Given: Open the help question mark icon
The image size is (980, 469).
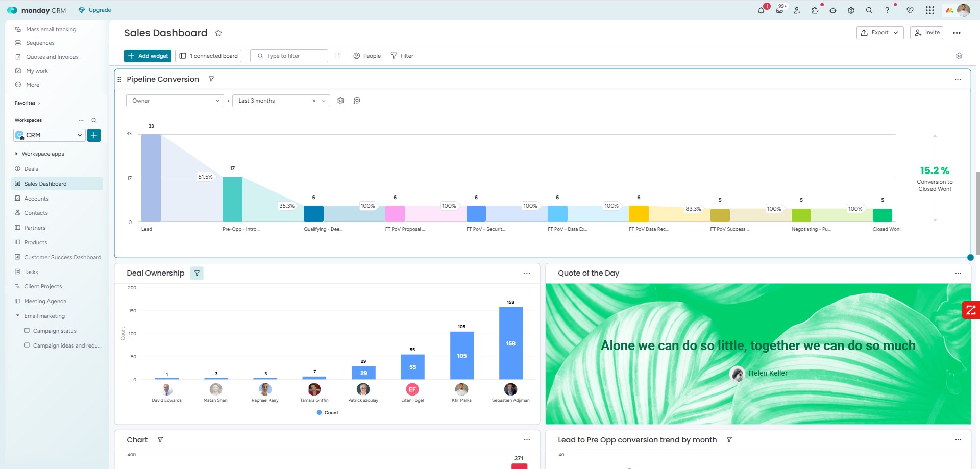Looking at the screenshot, I should pos(887,10).
